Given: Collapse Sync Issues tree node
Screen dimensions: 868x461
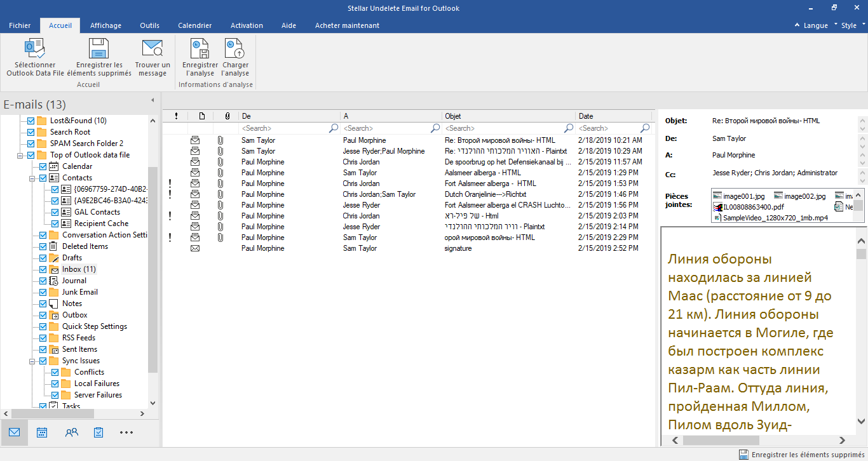Looking at the screenshot, I should [x=32, y=361].
